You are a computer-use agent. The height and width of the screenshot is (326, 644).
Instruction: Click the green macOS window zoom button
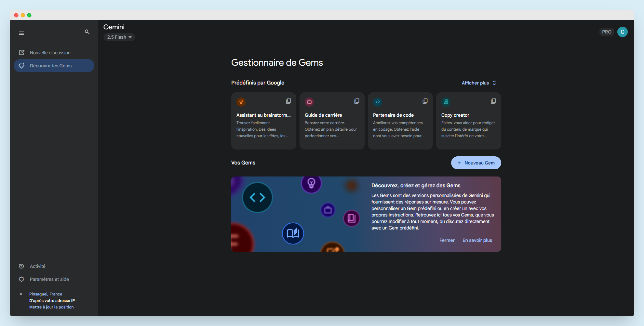29,15
